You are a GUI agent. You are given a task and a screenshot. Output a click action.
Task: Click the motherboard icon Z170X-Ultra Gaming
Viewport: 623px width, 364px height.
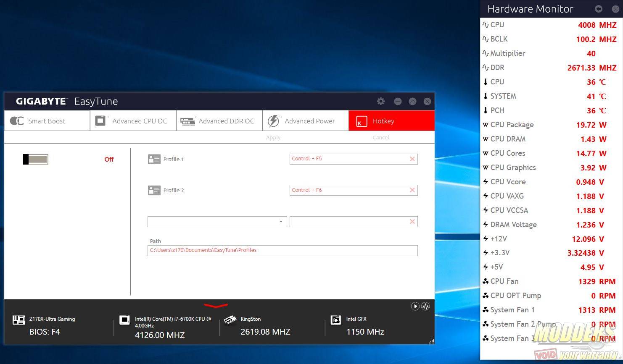pyautogui.click(x=19, y=320)
